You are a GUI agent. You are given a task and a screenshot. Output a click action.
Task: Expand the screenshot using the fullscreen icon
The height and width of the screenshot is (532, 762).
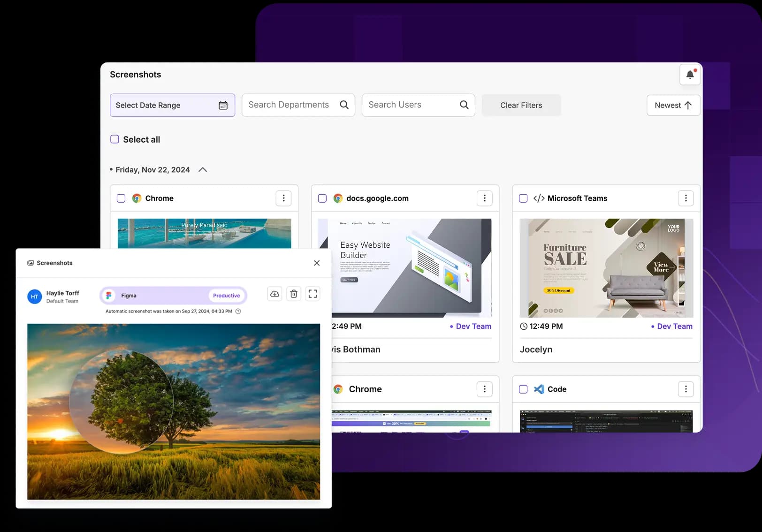[x=313, y=293]
